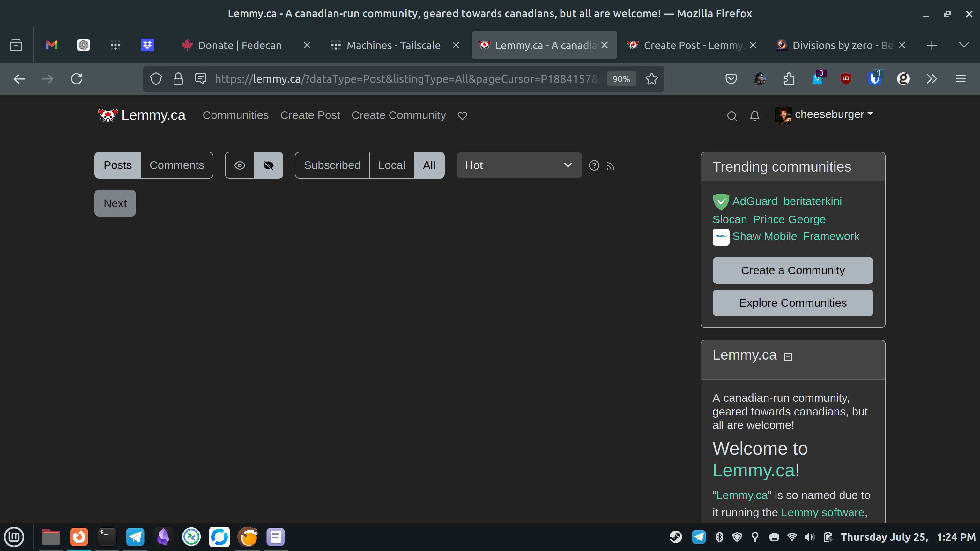The width and height of the screenshot is (980, 551).
Task: Click the Lemmy.ca home logo
Action: click(x=142, y=115)
